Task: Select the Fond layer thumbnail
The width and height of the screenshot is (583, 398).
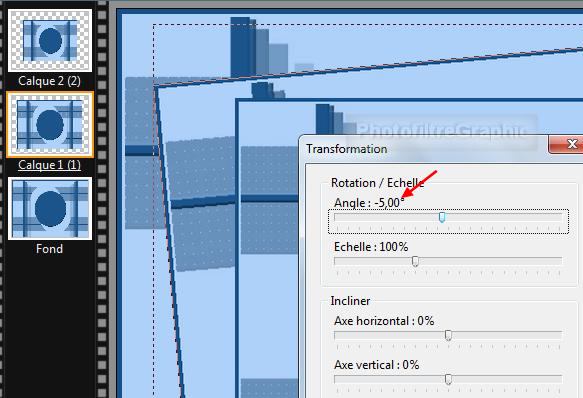Action: pyautogui.click(x=50, y=209)
